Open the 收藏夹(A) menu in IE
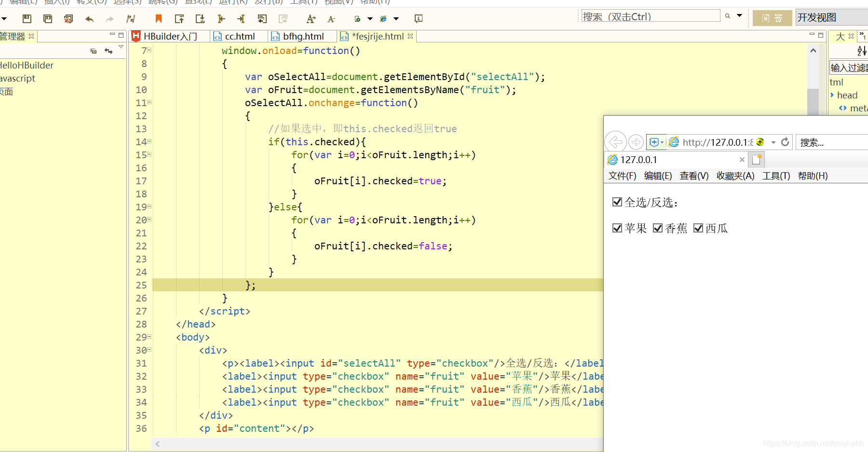 (x=735, y=176)
